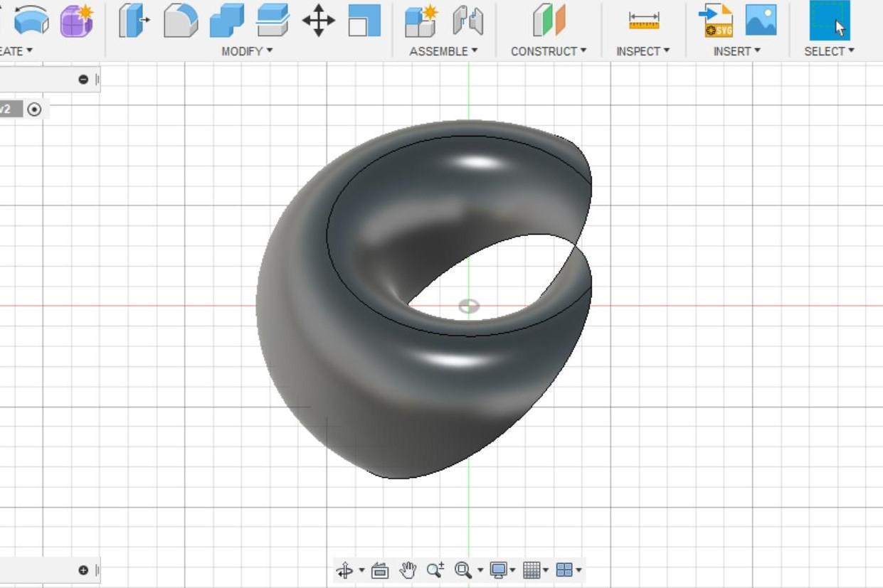Open the MODIFY dropdown menu
883x588 pixels.
pyautogui.click(x=245, y=50)
